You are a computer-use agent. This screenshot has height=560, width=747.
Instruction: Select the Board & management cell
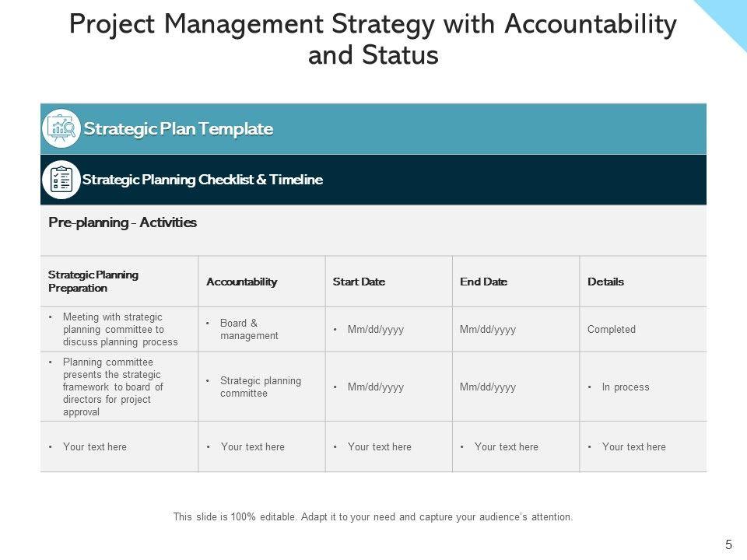point(249,329)
